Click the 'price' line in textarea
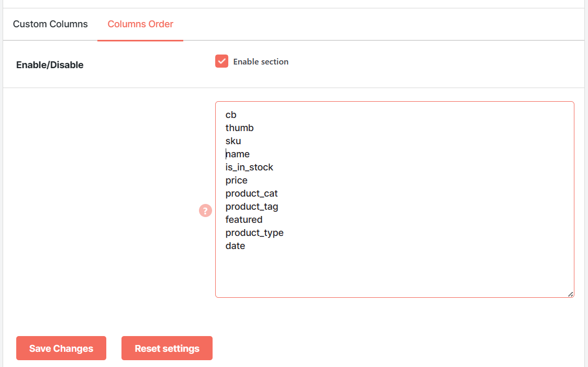The height and width of the screenshot is (367, 588). 237,180
